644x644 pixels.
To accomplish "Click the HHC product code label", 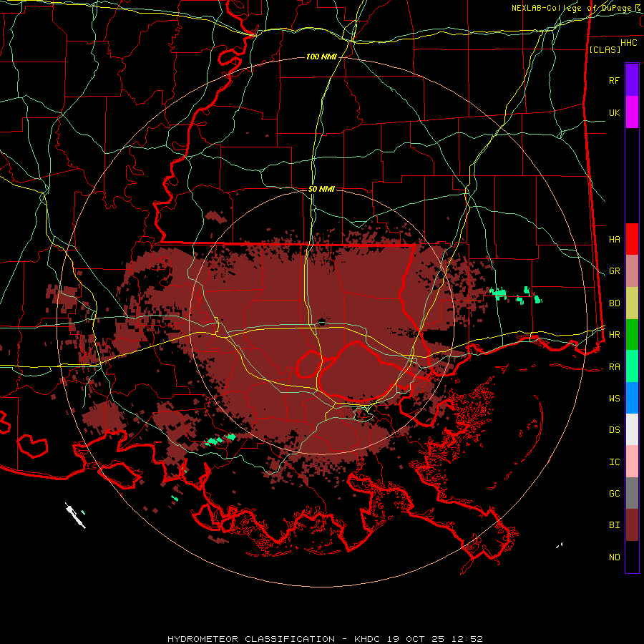I will pos(628,43).
